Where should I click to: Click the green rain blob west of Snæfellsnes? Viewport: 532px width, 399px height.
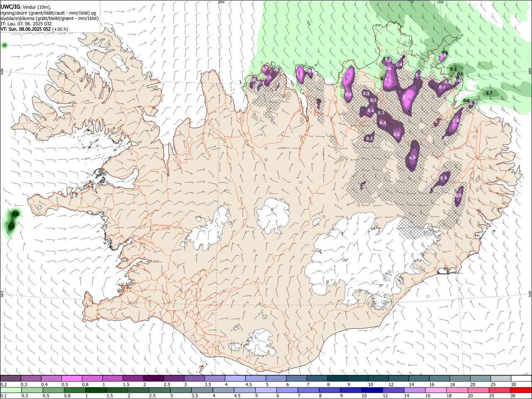[x=12, y=222]
